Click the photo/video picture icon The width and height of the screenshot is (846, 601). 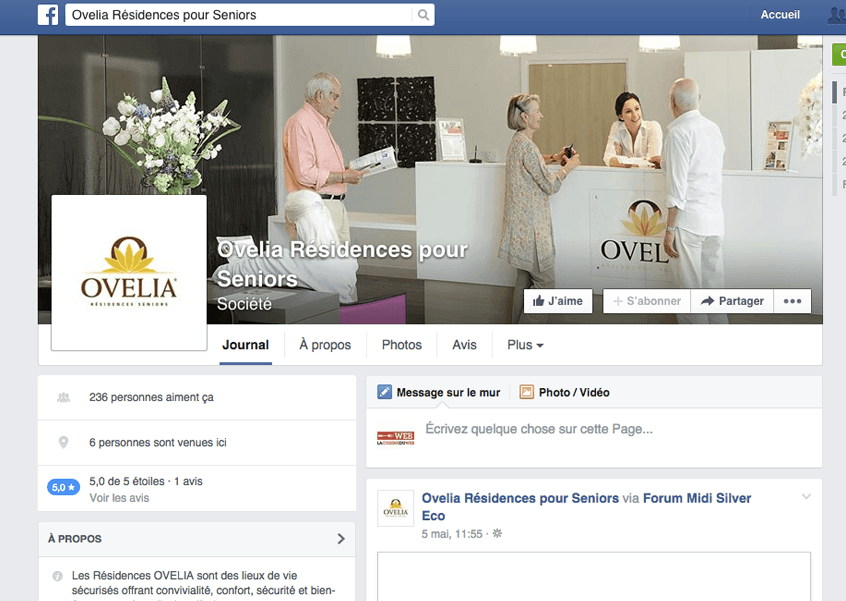[x=527, y=392]
